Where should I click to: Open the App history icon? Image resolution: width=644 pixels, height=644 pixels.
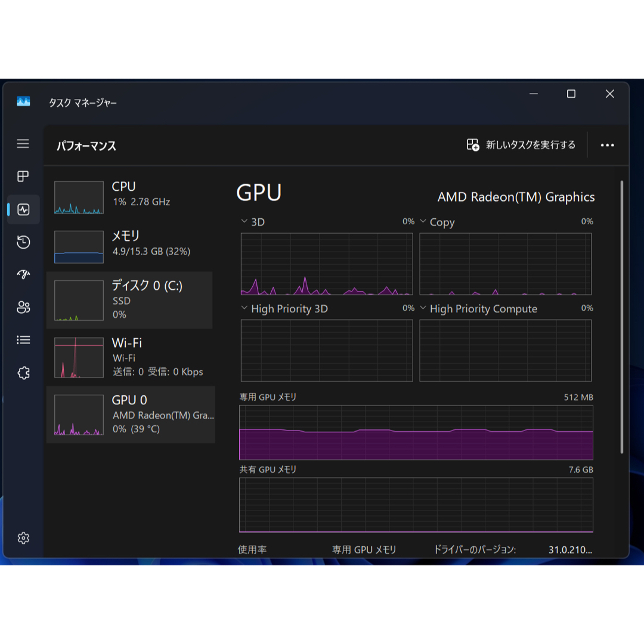(x=23, y=242)
